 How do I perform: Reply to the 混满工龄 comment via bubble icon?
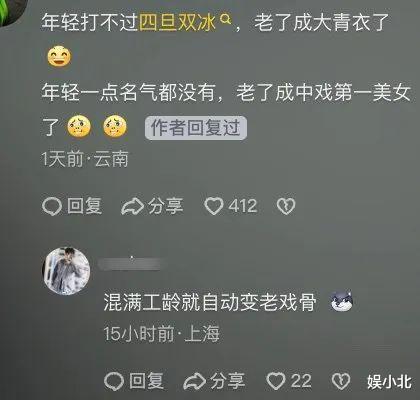point(134,381)
